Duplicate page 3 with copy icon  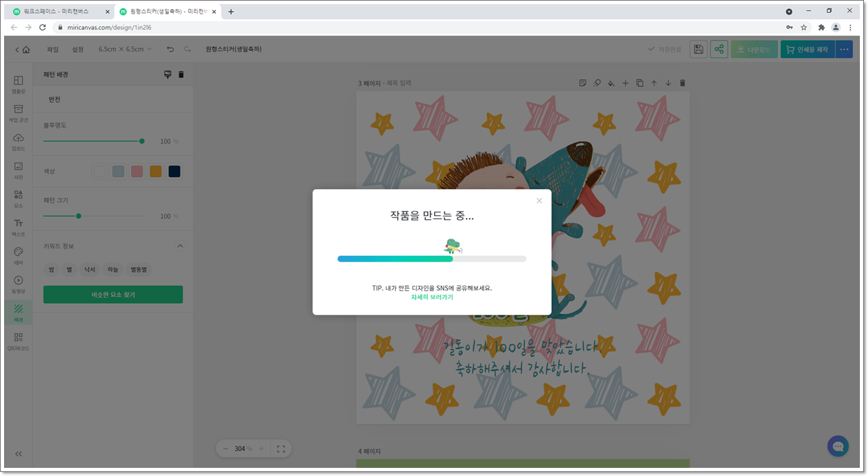pos(639,83)
